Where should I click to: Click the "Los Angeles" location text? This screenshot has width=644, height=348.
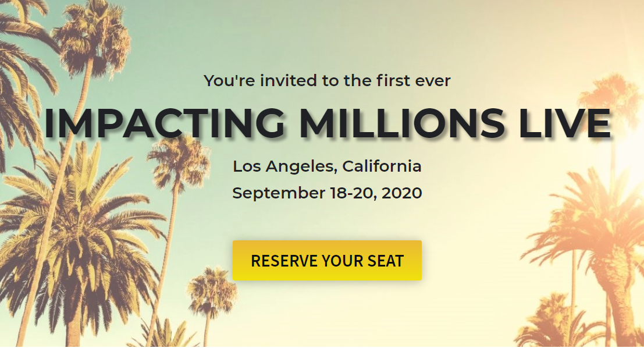[x=284, y=166]
